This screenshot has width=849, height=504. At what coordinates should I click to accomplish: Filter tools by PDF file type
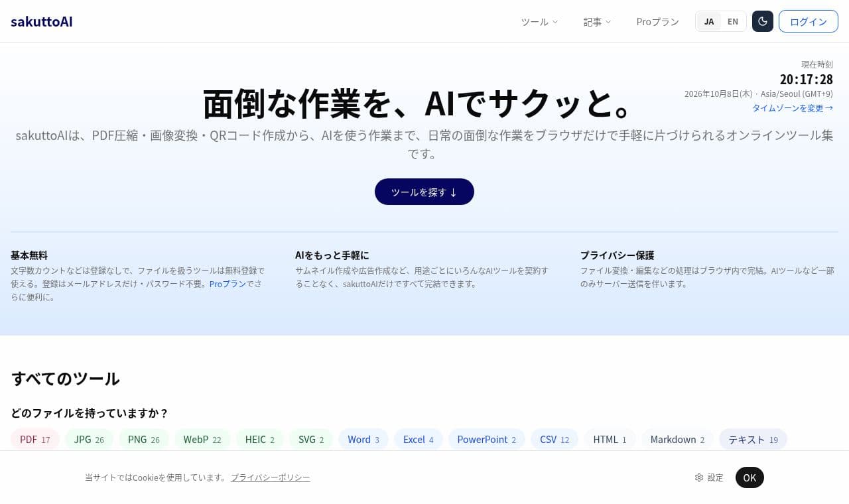(35, 439)
